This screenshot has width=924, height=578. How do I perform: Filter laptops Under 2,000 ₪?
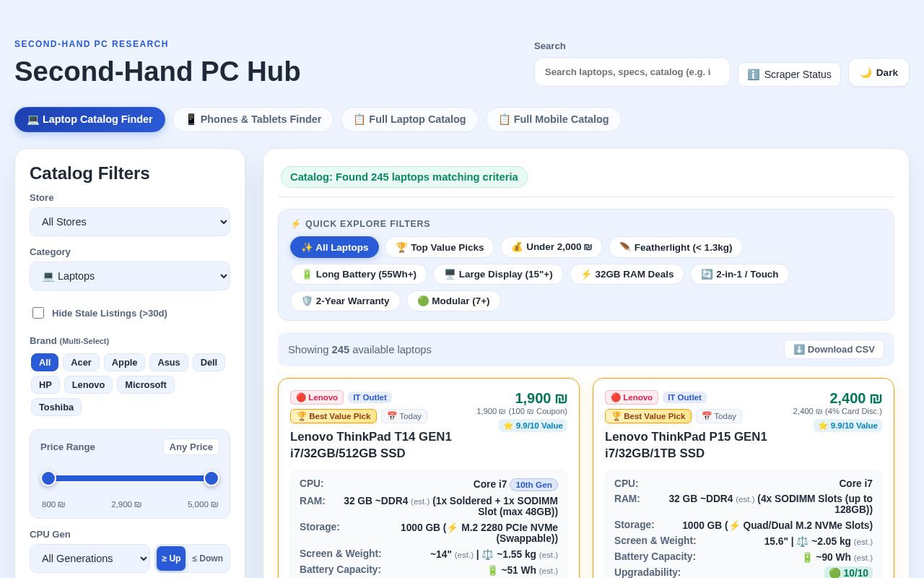(552, 247)
